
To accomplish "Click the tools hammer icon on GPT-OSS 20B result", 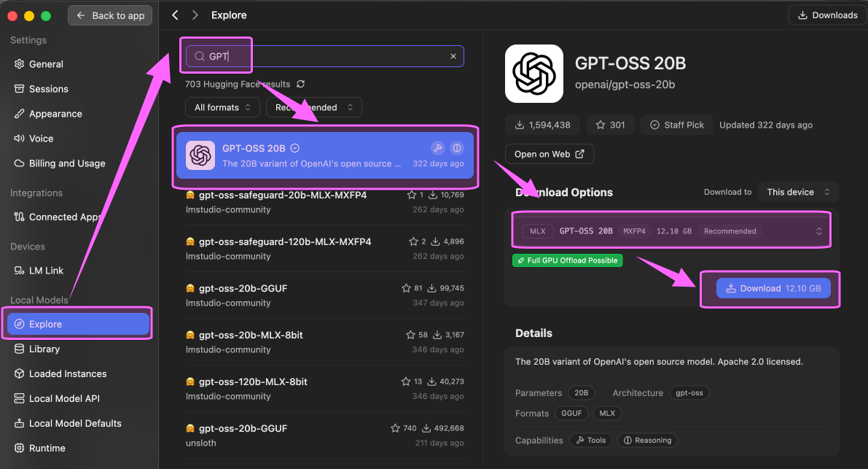I will tap(438, 148).
